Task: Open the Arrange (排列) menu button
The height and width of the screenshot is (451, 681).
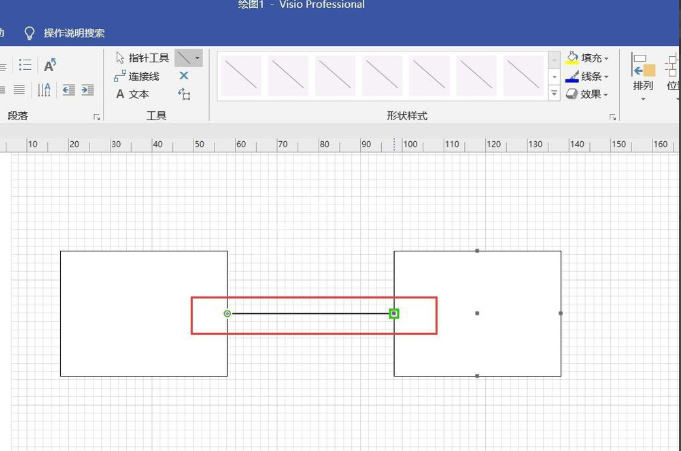Action: click(643, 77)
